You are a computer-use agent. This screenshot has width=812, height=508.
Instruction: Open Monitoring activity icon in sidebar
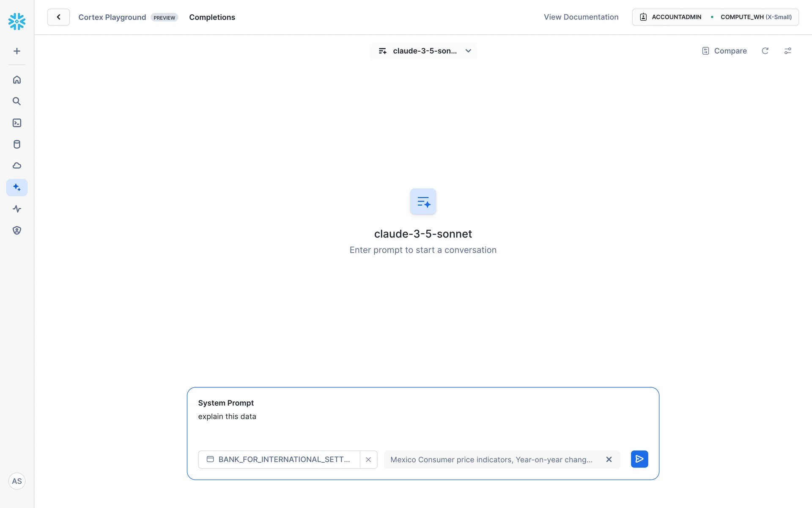click(x=17, y=209)
